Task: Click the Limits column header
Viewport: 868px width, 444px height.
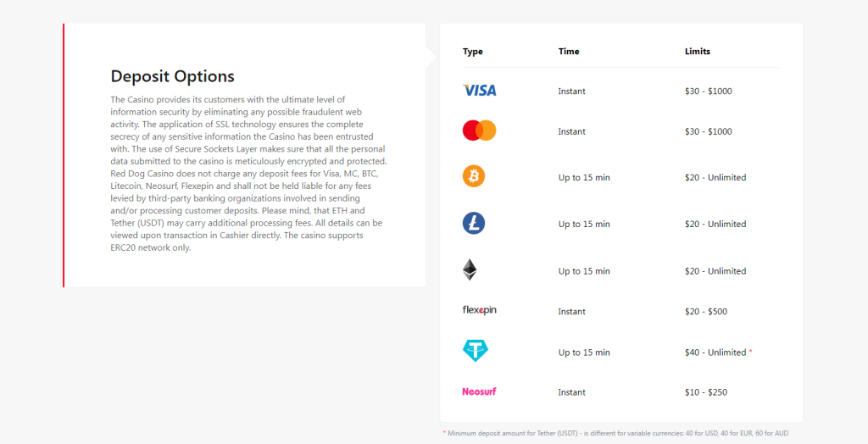Action: (698, 52)
